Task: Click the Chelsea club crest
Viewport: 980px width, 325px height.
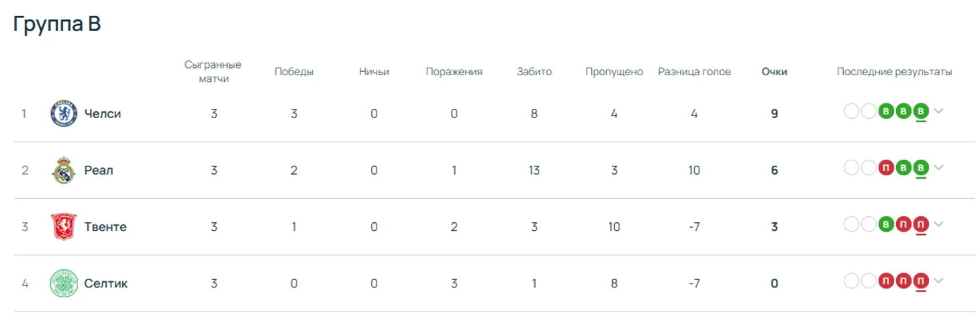Action: pos(64,113)
